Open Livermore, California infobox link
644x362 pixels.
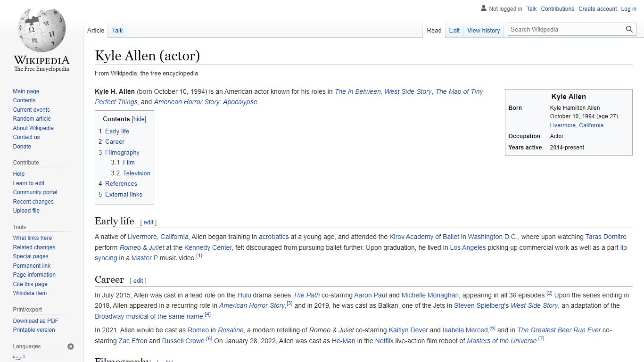[577, 125]
